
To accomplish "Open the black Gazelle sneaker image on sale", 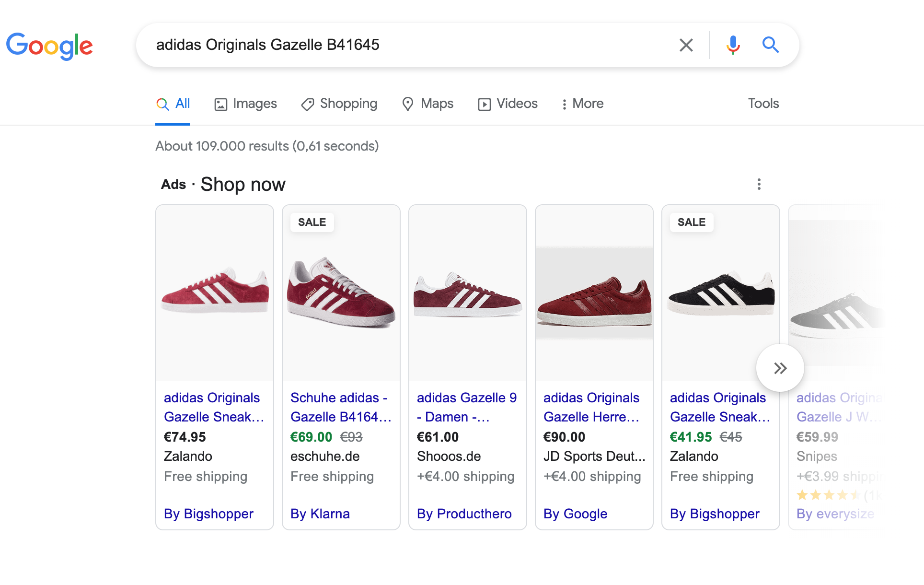I will pos(721,293).
